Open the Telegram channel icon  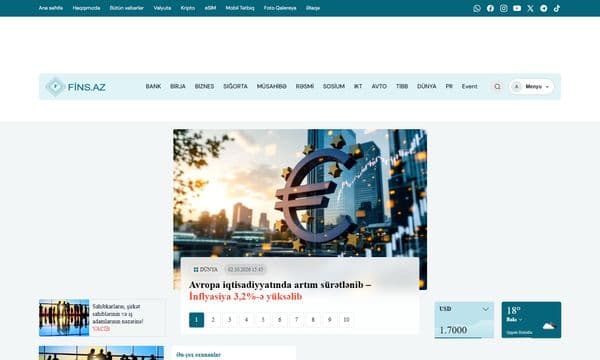click(x=543, y=8)
